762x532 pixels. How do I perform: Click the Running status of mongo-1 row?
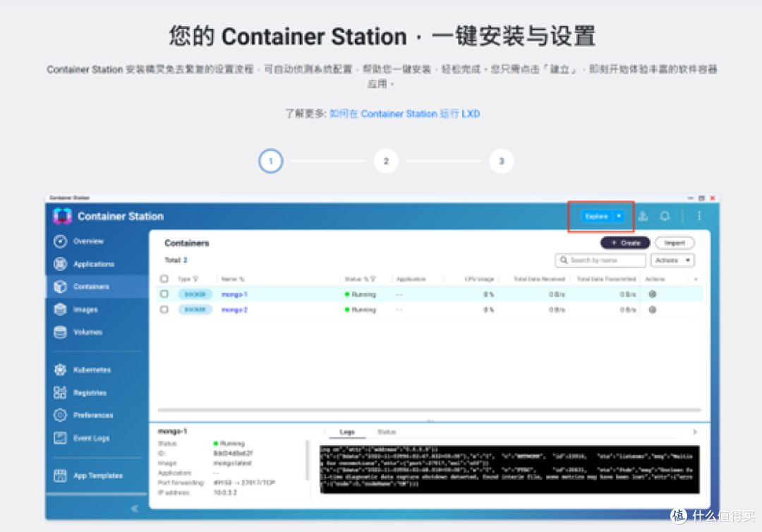click(360, 294)
